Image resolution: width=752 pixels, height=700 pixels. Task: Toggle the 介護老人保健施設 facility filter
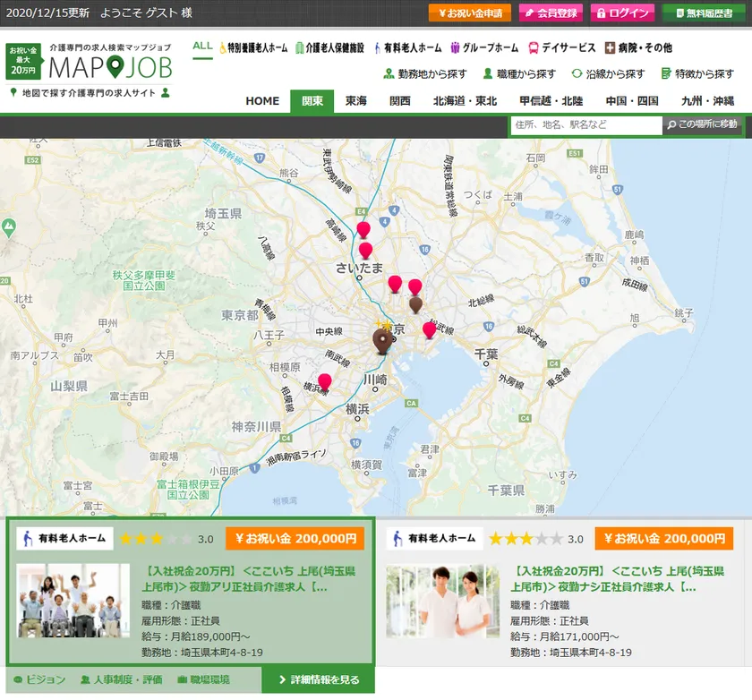pyautogui.click(x=329, y=47)
